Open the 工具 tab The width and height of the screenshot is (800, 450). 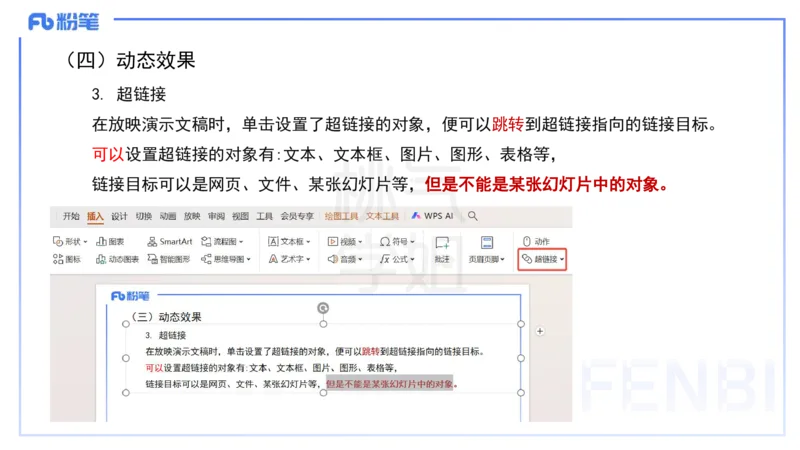(264, 216)
